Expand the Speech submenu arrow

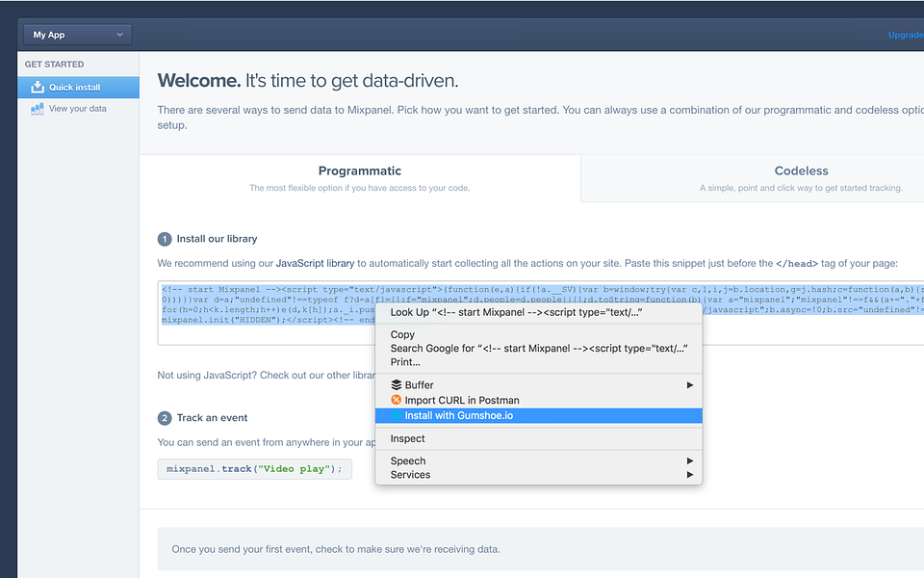click(x=689, y=460)
